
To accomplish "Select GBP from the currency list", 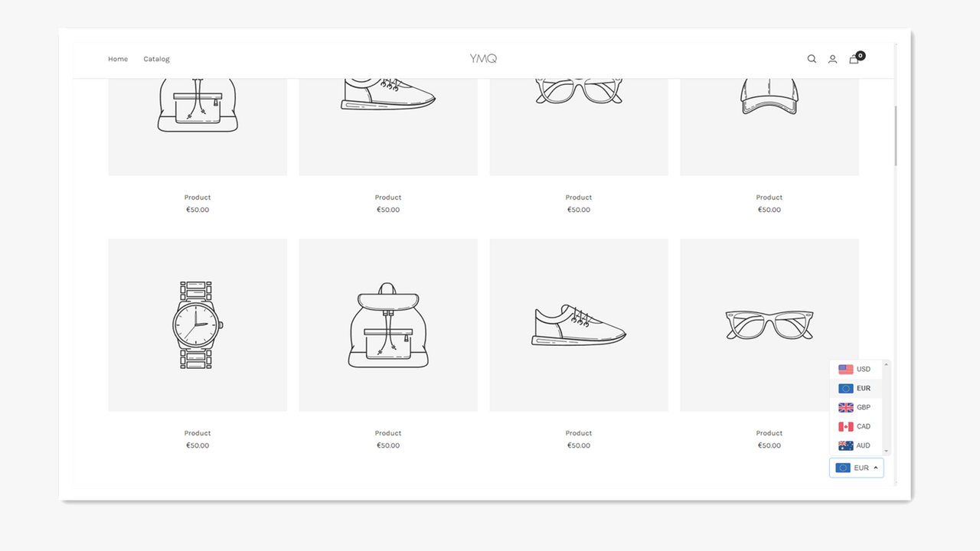I will tap(856, 407).
